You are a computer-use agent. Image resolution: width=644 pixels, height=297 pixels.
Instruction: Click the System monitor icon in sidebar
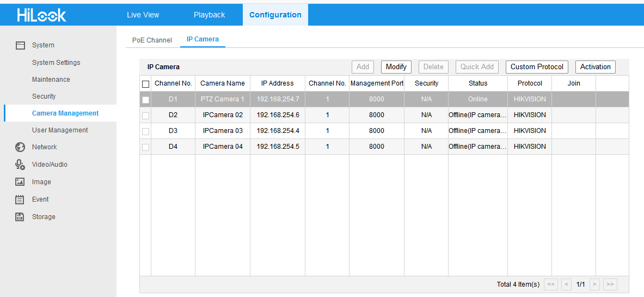click(x=20, y=45)
